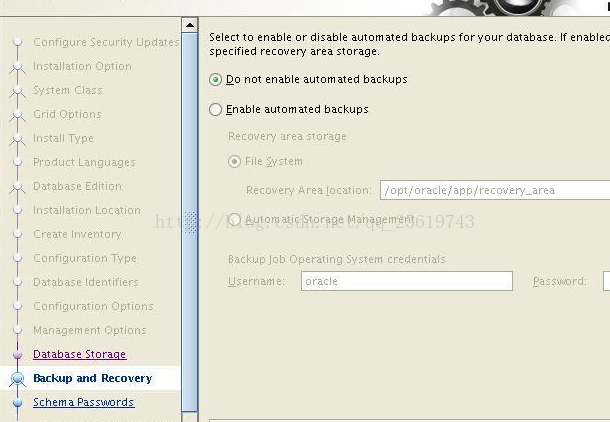Click the Backup and Recovery step bullet icon
The height and width of the screenshot is (422, 610).
[18, 378]
